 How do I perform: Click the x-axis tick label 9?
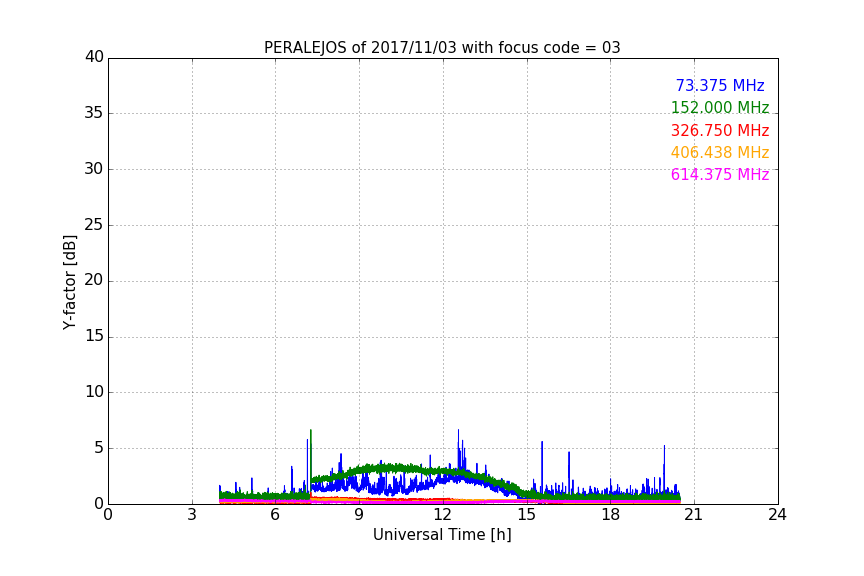tap(359, 515)
